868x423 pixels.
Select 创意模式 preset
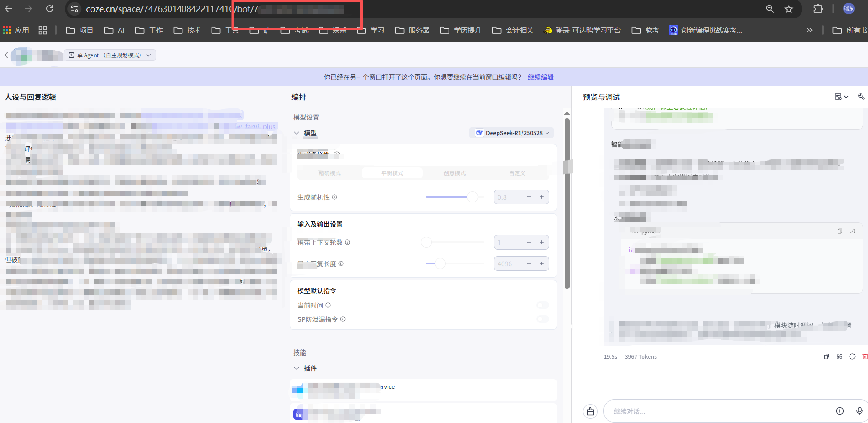(455, 173)
